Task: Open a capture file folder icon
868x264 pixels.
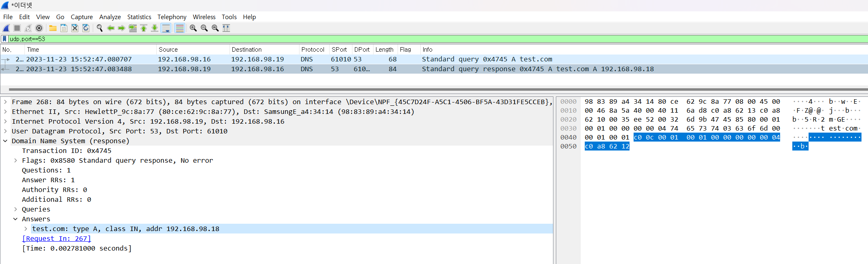Action: point(53,28)
